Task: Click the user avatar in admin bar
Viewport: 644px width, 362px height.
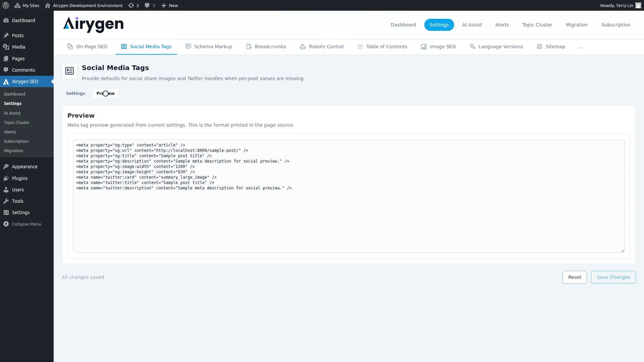Action: point(638,5)
